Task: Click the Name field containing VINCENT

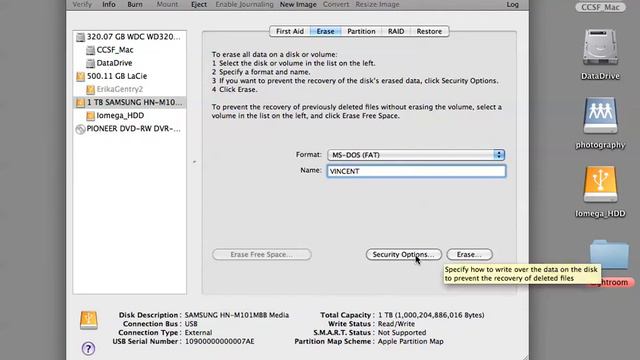Action: 416,171
